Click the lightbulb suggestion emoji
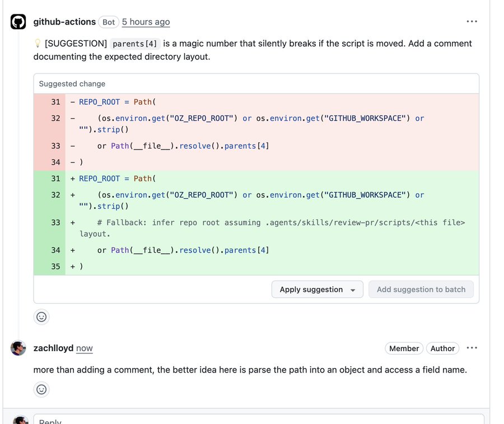504x424 pixels. pos(38,43)
